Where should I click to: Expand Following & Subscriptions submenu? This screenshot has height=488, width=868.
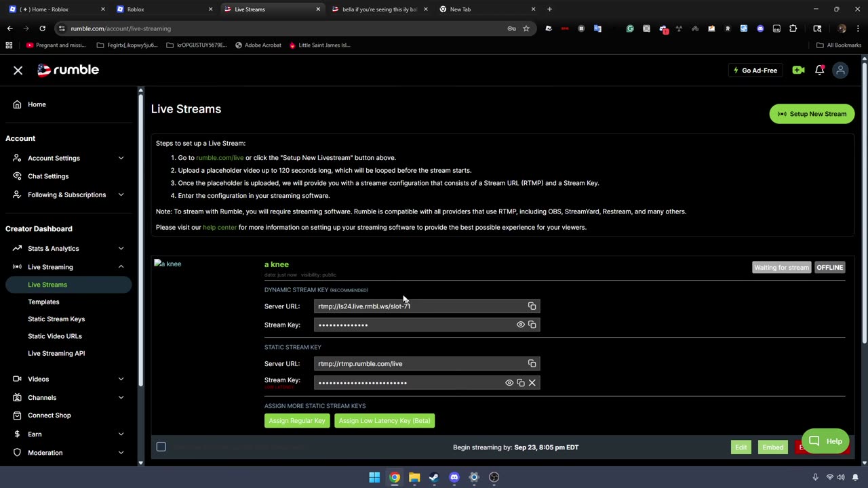(x=121, y=195)
